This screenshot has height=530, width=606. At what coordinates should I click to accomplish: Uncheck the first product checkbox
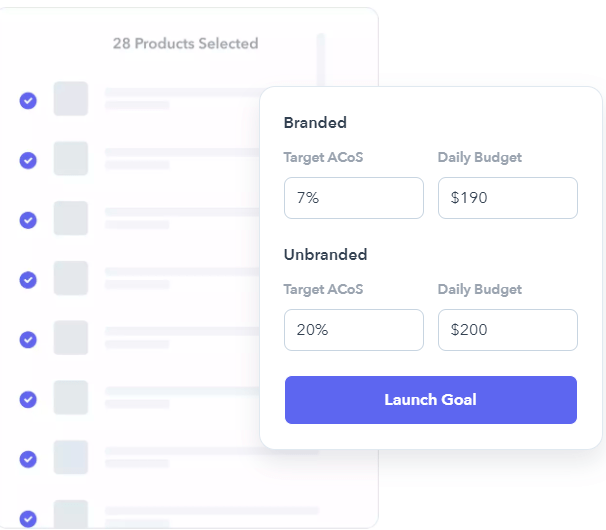click(x=28, y=100)
